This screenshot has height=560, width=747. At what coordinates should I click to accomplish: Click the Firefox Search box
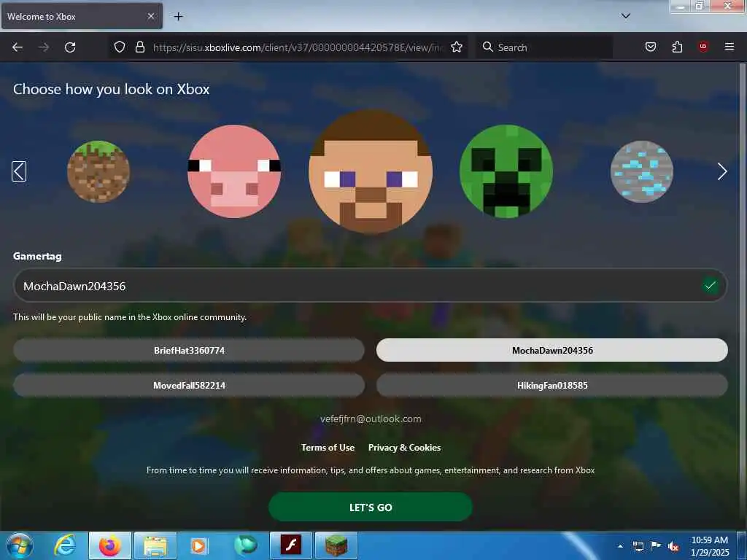[544, 47]
